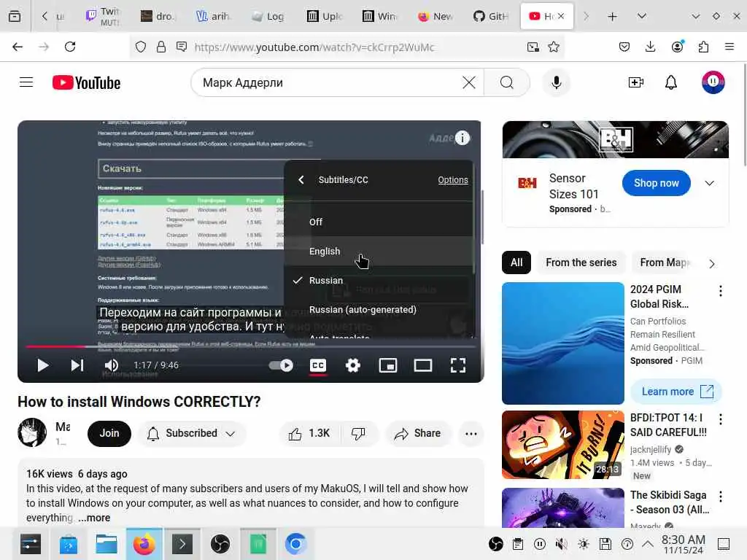Show hidden system tray icons

[x=648, y=544]
